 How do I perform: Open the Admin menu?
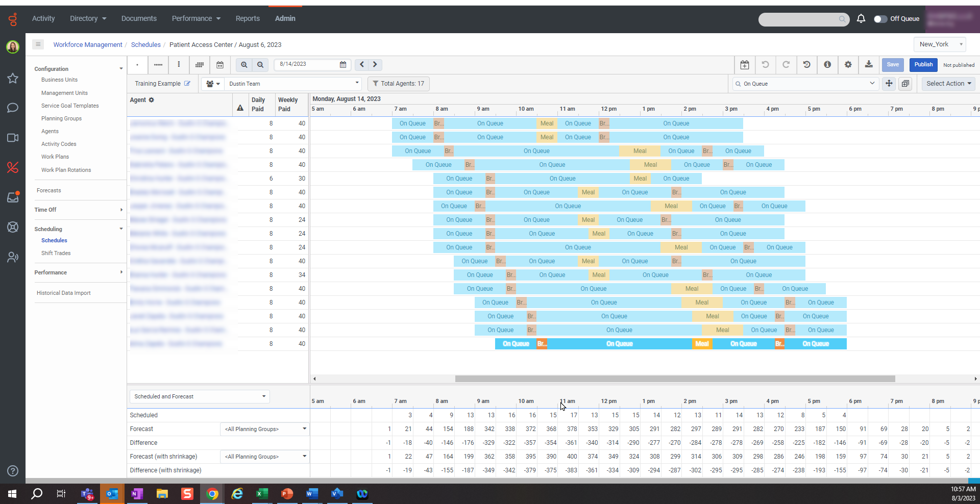pos(285,18)
